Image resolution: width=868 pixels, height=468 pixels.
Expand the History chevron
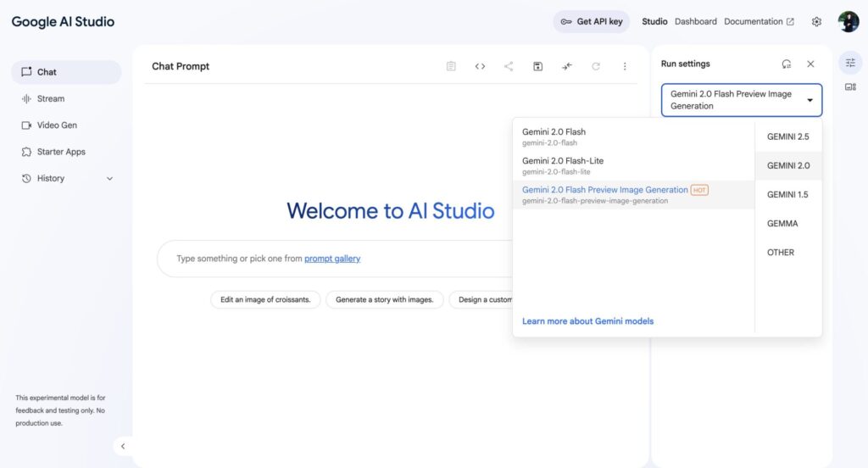109,178
